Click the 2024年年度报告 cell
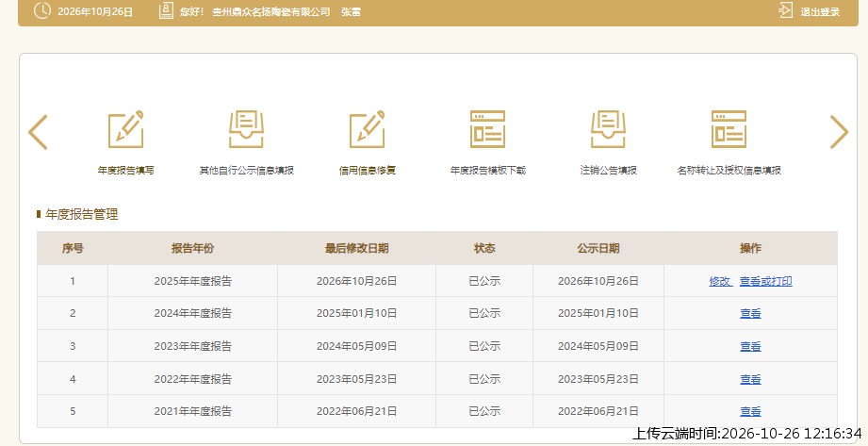The width and height of the screenshot is (868, 446). coord(192,314)
